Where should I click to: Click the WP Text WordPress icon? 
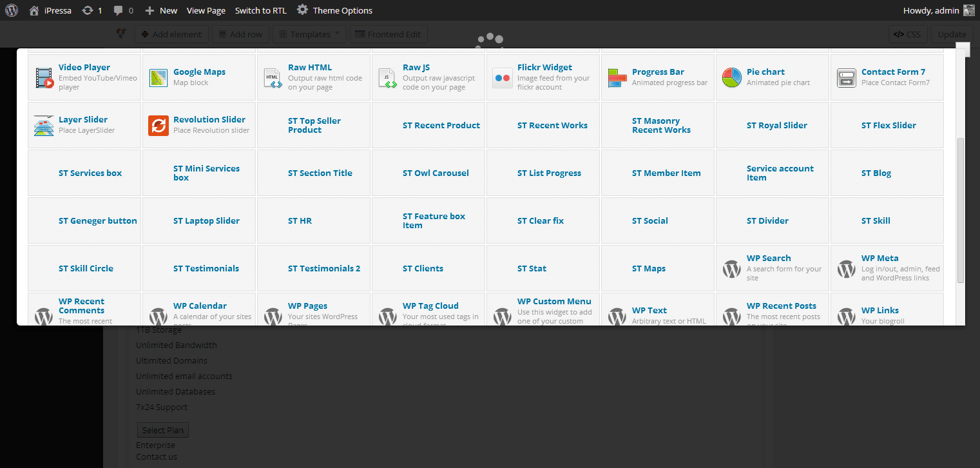(x=617, y=317)
